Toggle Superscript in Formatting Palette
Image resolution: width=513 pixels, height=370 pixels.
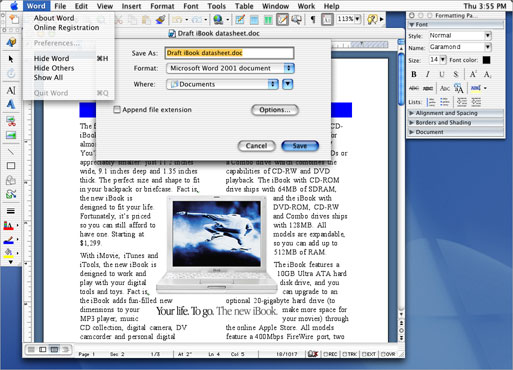pyautogui.click(x=473, y=74)
